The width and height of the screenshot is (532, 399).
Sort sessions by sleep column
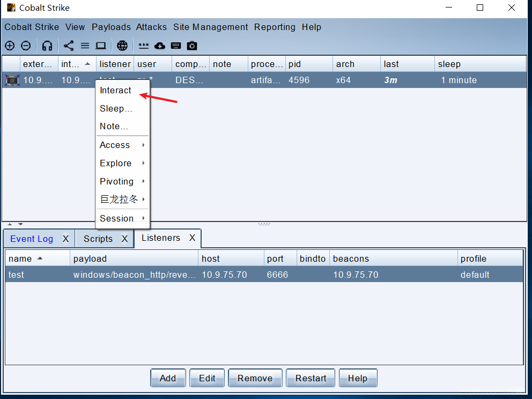[x=480, y=64]
